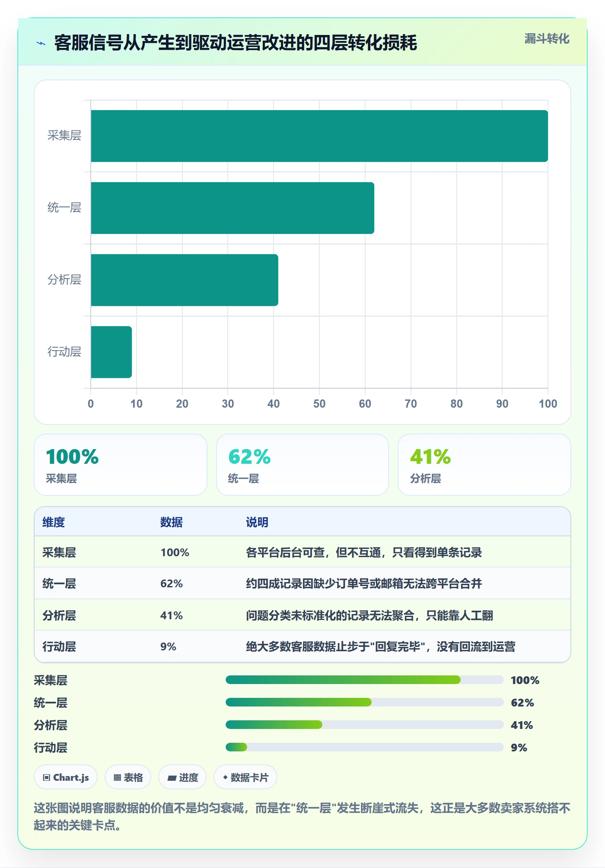Image resolution: width=605 pixels, height=868 pixels.
Task: Click the 62% label beside the progress bar
Action: (522, 703)
